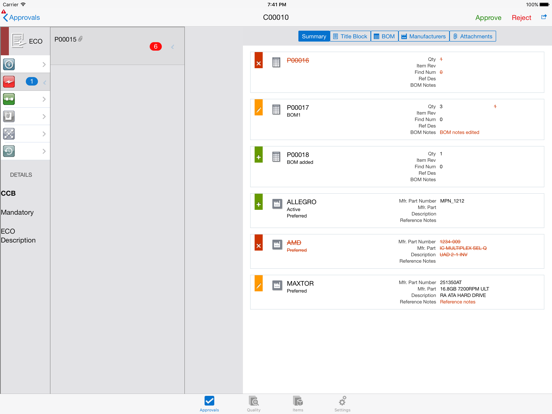This screenshot has height=414, width=552.
Task: Switch to the Summary tab
Action: click(x=314, y=36)
